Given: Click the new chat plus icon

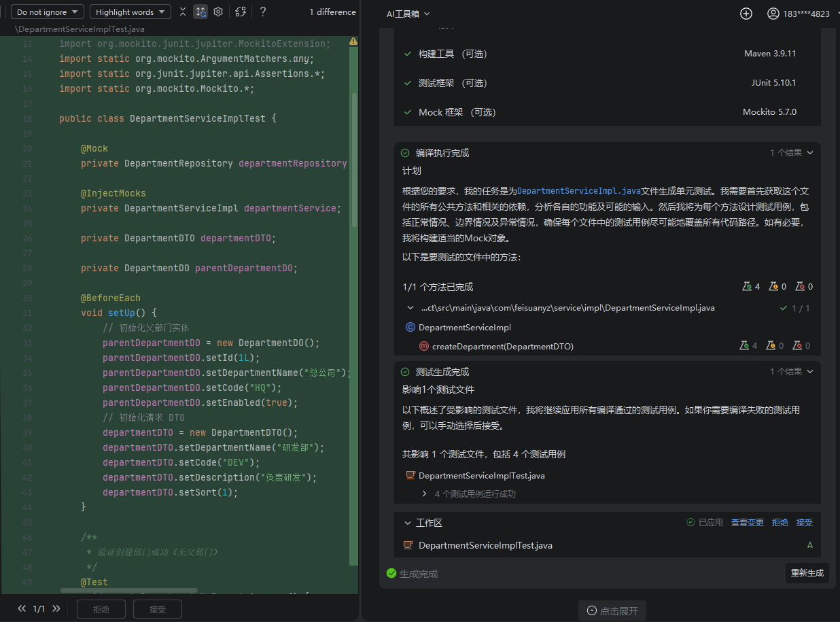Looking at the screenshot, I should point(746,14).
